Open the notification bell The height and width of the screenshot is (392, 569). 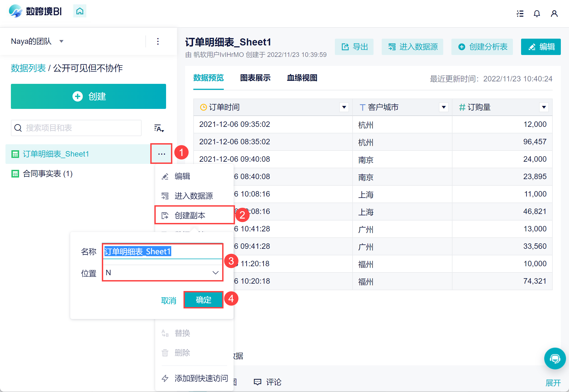point(537,14)
